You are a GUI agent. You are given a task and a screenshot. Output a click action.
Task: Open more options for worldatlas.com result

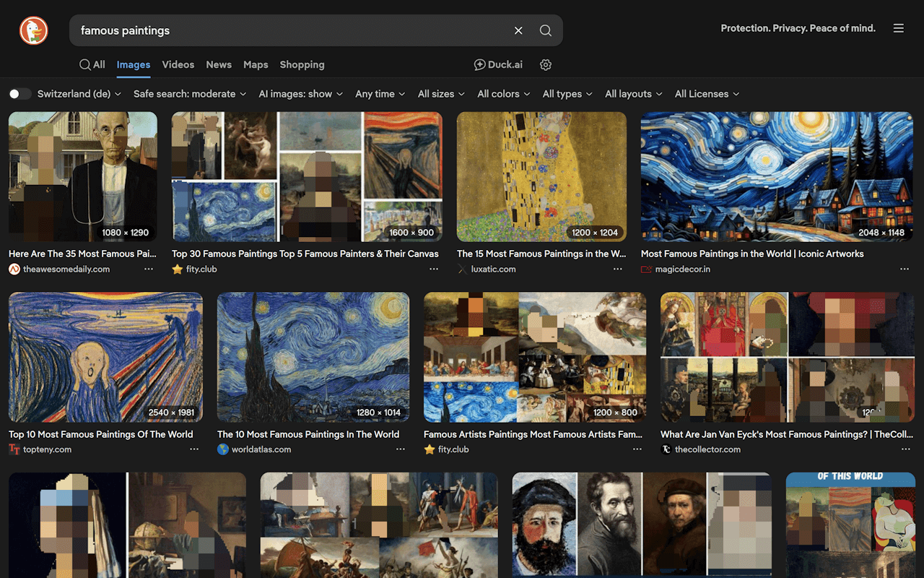click(401, 449)
